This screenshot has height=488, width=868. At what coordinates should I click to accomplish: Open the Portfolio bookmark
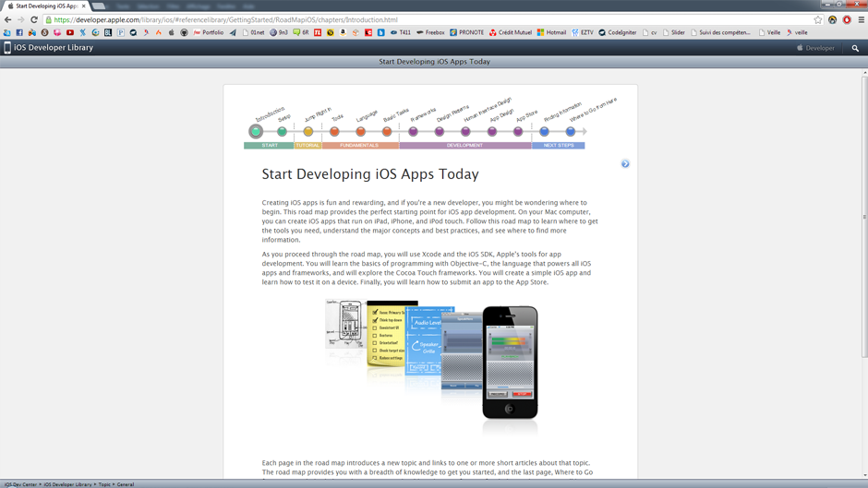pyautogui.click(x=209, y=32)
